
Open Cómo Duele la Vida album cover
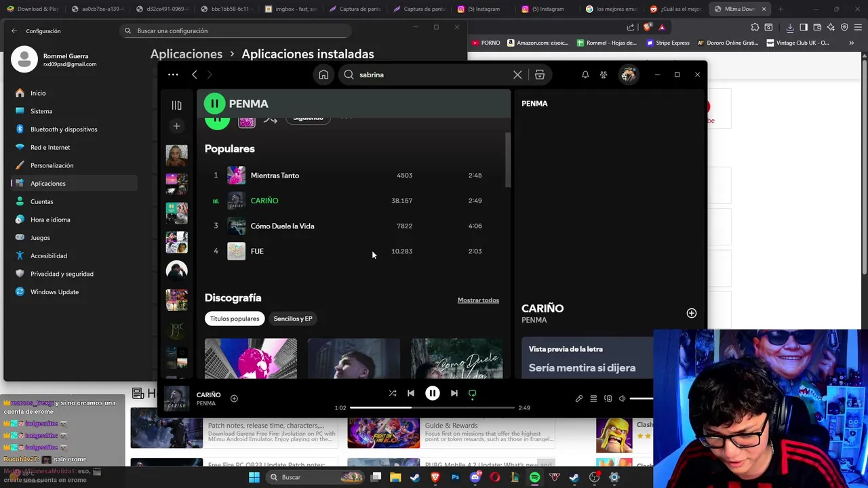tap(457, 359)
